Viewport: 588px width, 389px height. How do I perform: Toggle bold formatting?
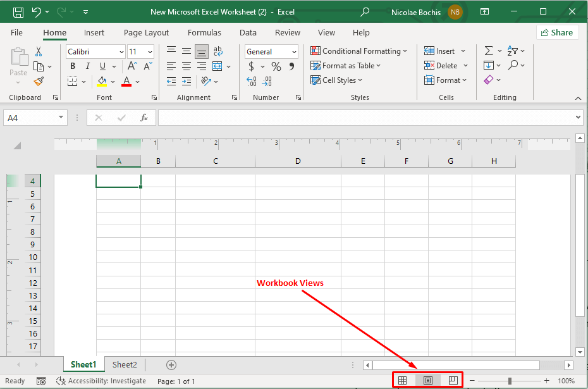[x=73, y=66]
